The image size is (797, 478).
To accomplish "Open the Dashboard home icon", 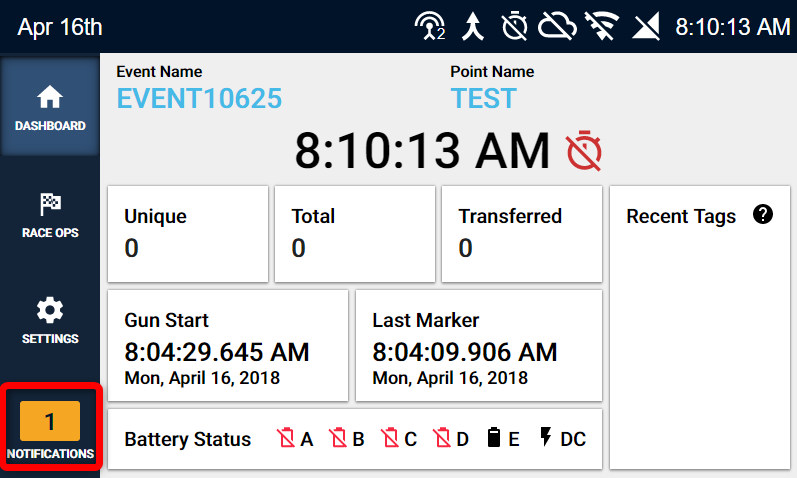I will pos(50,97).
